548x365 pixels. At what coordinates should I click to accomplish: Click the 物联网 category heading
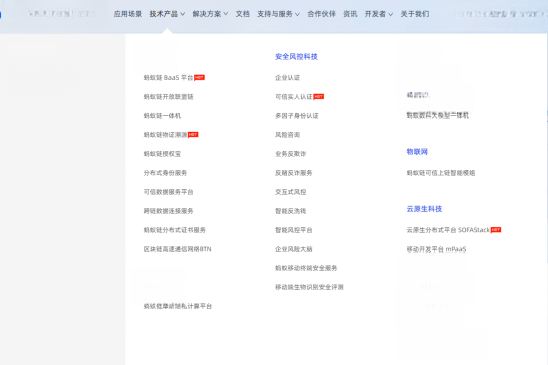[x=417, y=152]
